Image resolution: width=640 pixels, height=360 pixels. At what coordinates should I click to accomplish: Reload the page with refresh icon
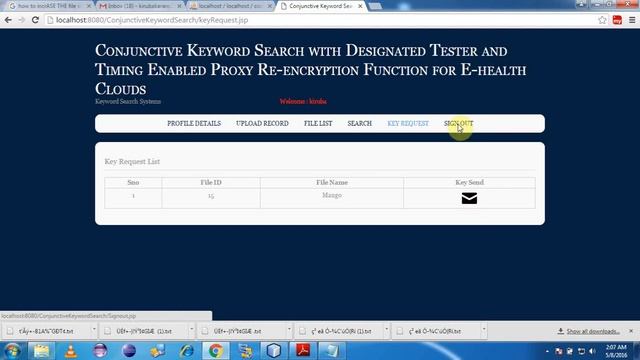coord(36,20)
